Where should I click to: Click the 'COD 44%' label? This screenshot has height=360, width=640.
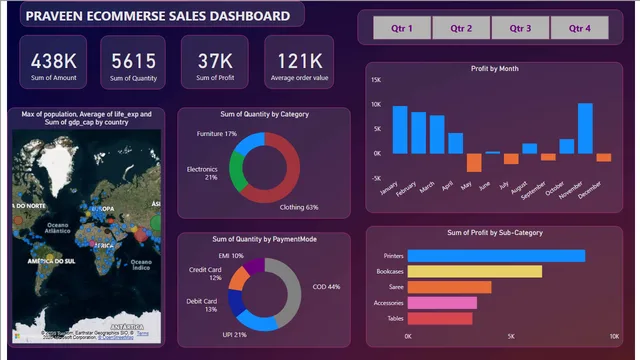[326, 287]
